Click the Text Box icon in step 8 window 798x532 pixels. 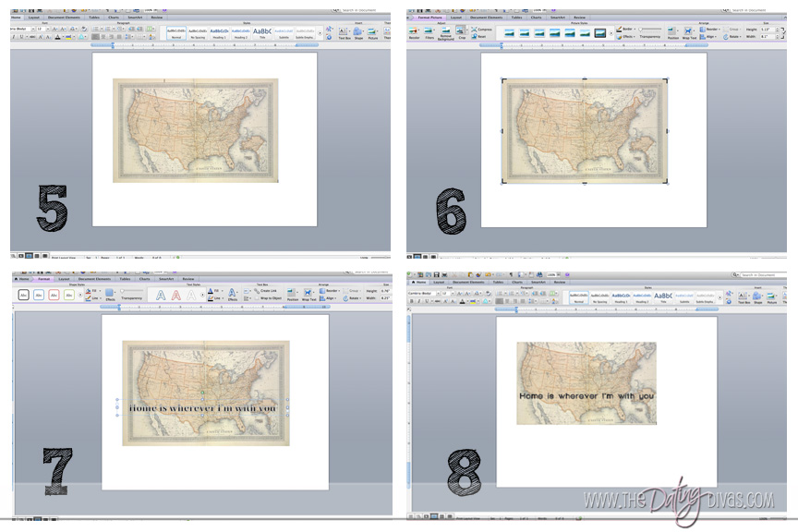(744, 297)
